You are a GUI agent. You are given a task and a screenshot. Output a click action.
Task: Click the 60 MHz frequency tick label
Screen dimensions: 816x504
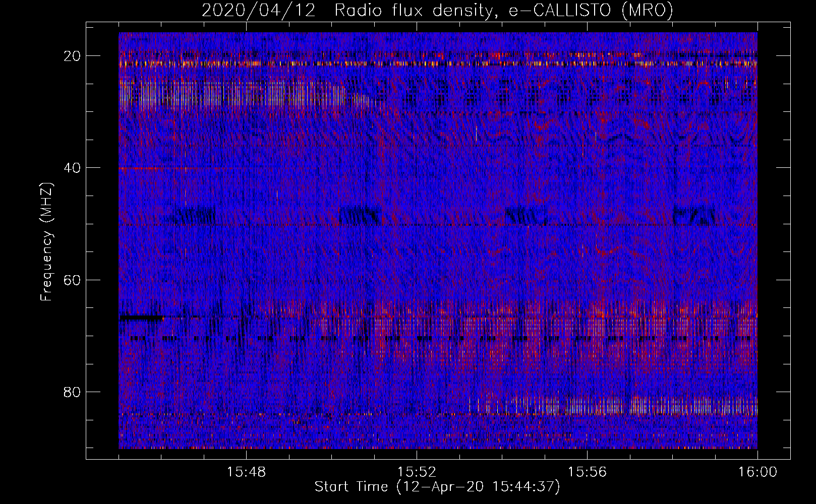[73, 280]
